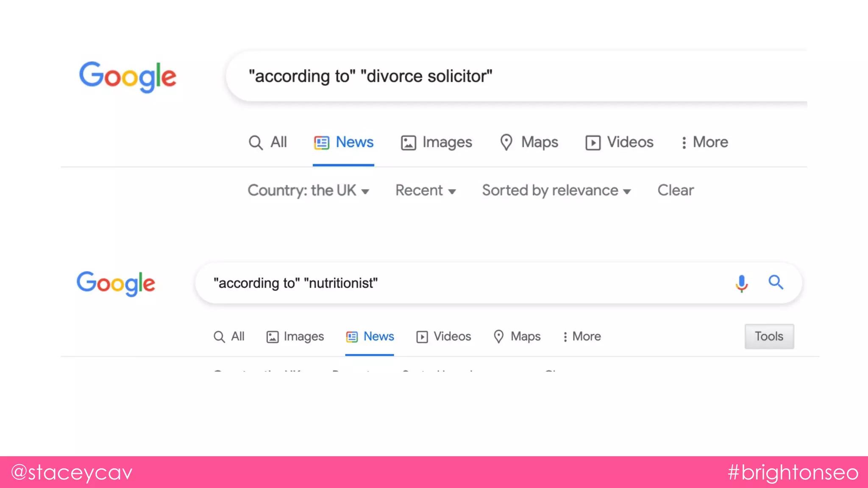This screenshot has width=868, height=488.
Task: Click top Google logo
Action: [128, 77]
